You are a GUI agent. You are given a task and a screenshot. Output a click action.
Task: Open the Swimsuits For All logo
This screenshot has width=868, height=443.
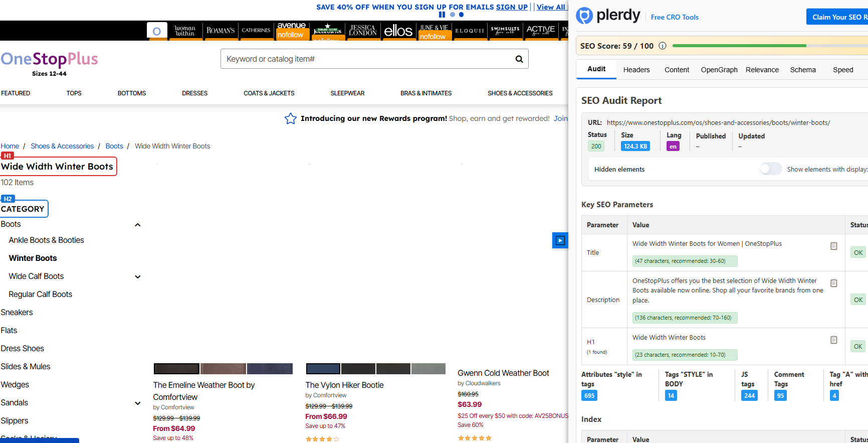505,31
